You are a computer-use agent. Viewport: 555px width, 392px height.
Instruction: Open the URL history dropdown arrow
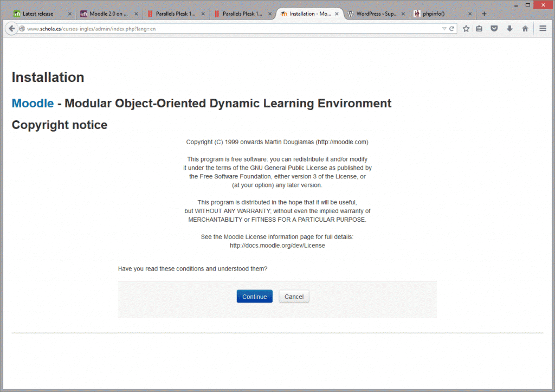pos(444,29)
